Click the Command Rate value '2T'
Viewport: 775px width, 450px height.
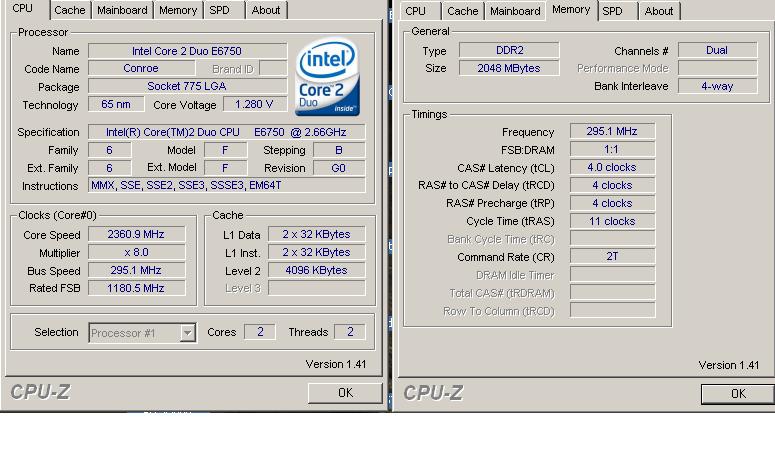(612, 256)
